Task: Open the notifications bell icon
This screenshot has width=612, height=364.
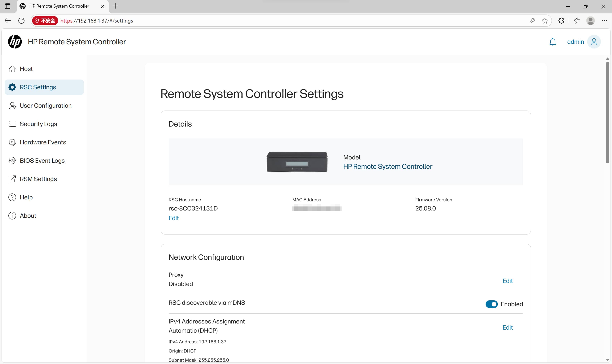Action: click(552, 42)
